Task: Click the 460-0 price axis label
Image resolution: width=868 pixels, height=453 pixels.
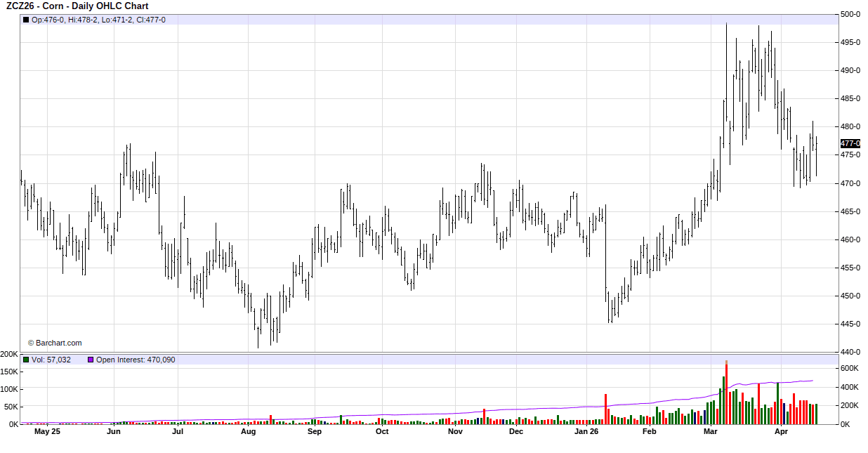Action: click(x=850, y=239)
